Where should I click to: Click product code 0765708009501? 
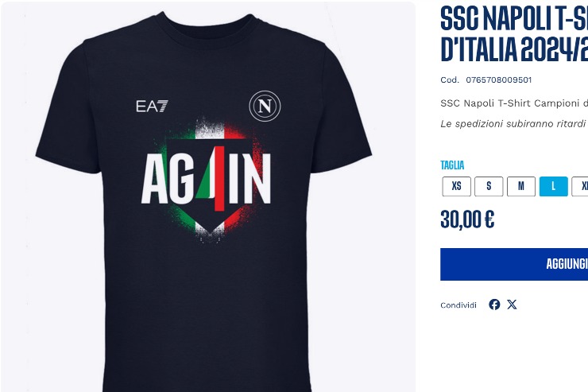point(499,80)
